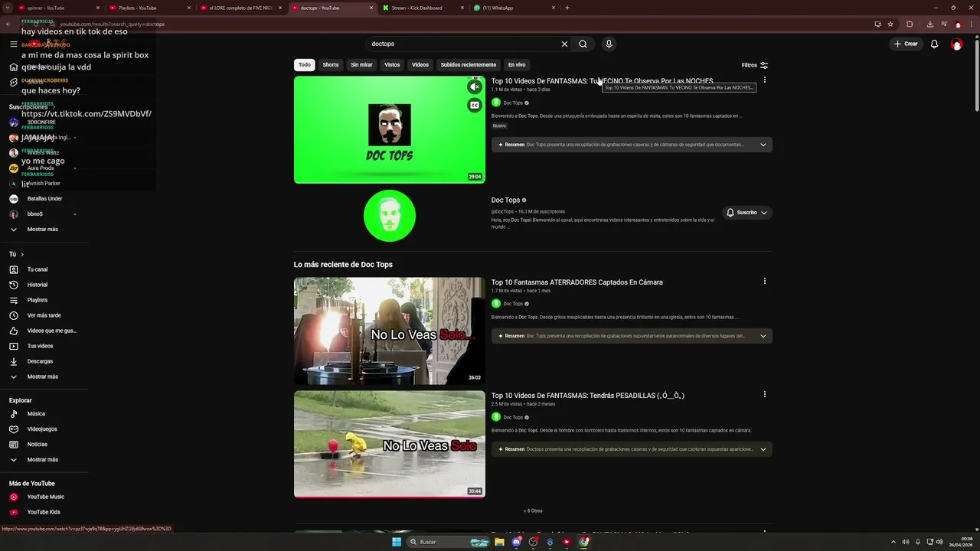The width and height of the screenshot is (980, 551).
Task: Select the Videos filter chip
Action: (x=420, y=65)
